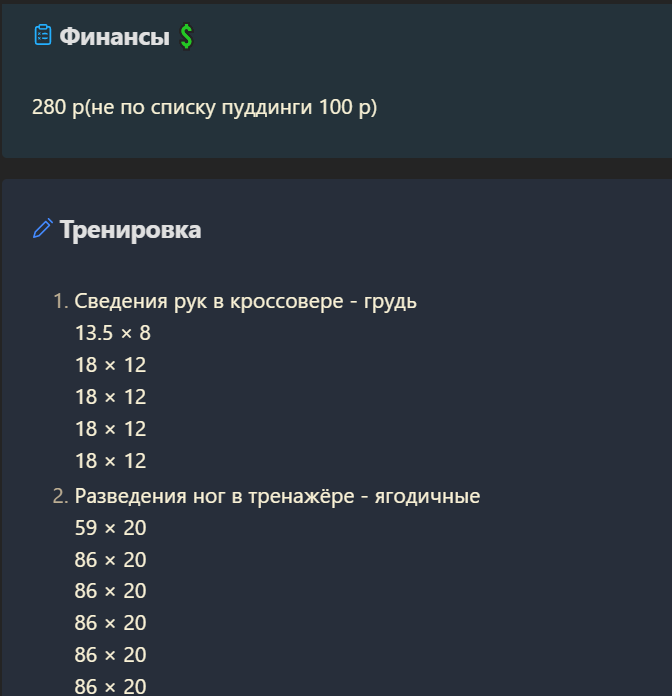Click the word ягодичные in exercise two
The height and width of the screenshot is (696, 672).
pos(427,496)
